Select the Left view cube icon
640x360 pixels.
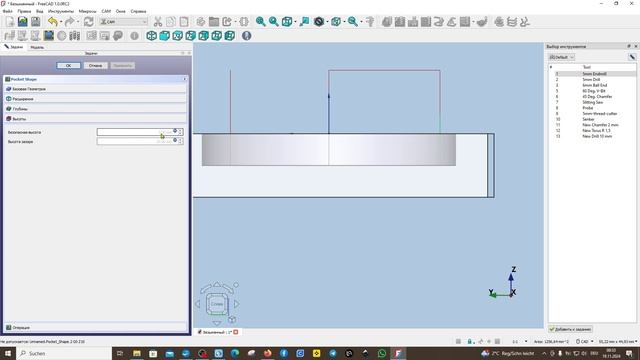pos(230,36)
